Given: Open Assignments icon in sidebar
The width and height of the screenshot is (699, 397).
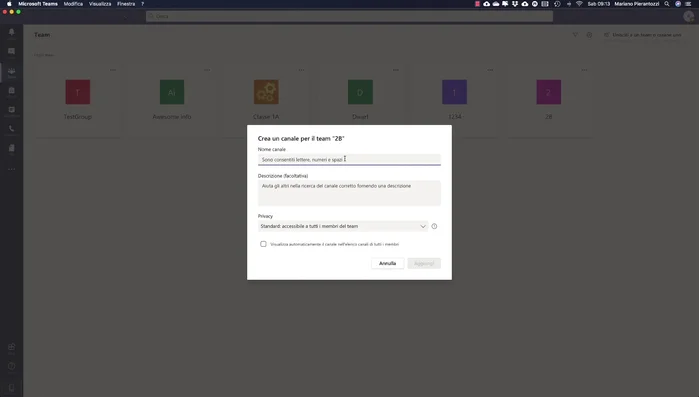Looking at the screenshot, I should [x=12, y=91].
